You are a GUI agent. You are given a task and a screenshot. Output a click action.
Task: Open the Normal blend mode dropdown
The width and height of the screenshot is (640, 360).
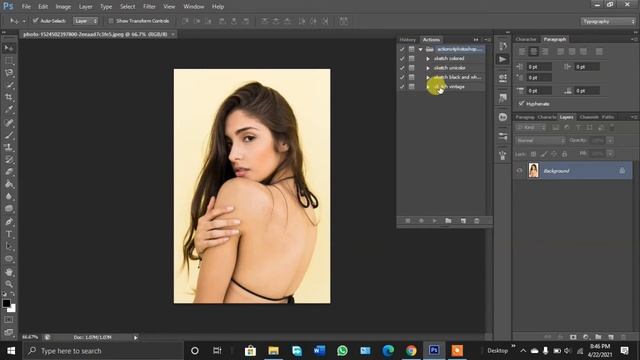(540, 140)
